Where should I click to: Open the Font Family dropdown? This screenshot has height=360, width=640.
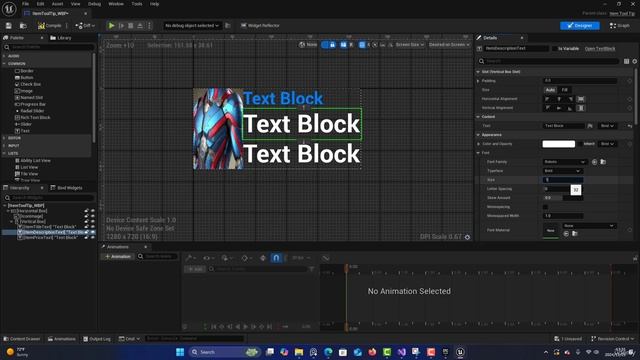point(565,162)
